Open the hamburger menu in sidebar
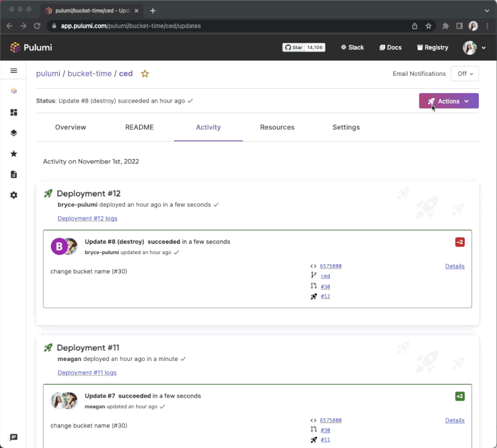The width and height of the screenshot is (497, 448). point(14,70)
